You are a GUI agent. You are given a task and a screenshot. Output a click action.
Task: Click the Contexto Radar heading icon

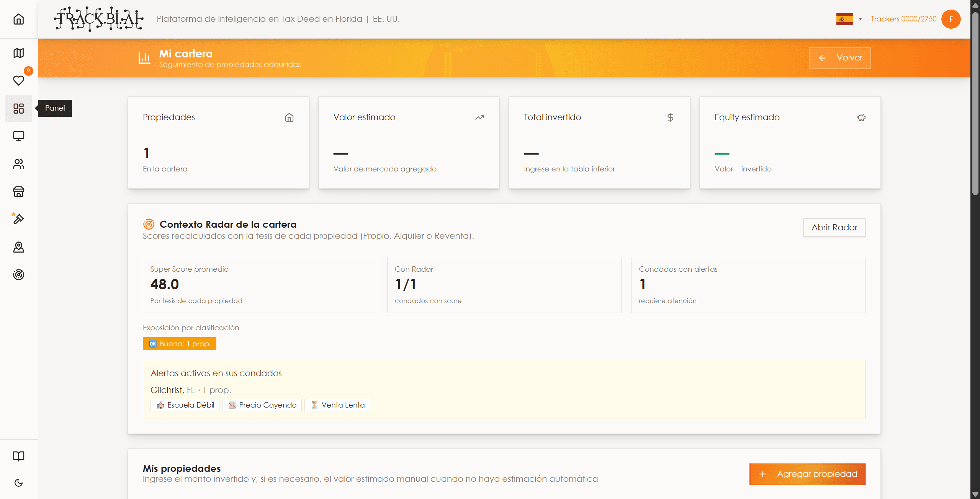149,224
